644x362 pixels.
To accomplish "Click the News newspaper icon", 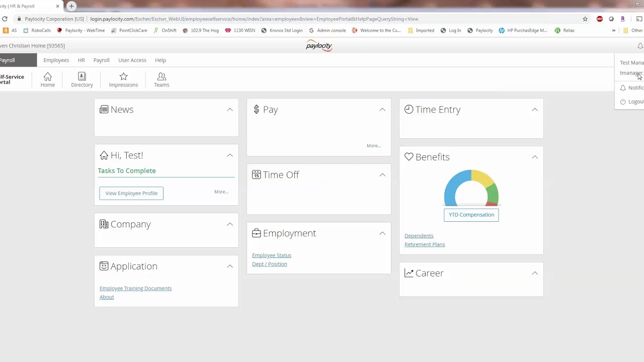I will [104, 110].
